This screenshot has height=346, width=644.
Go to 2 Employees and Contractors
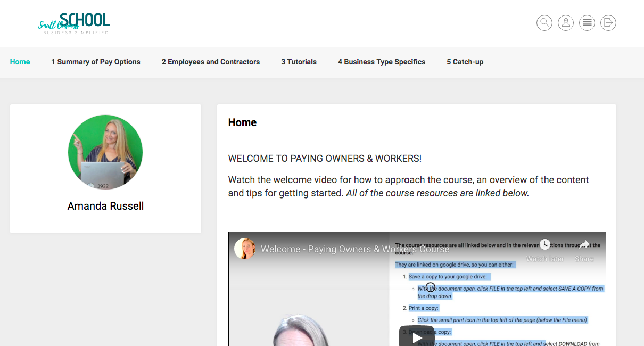(x=211, y=62)
